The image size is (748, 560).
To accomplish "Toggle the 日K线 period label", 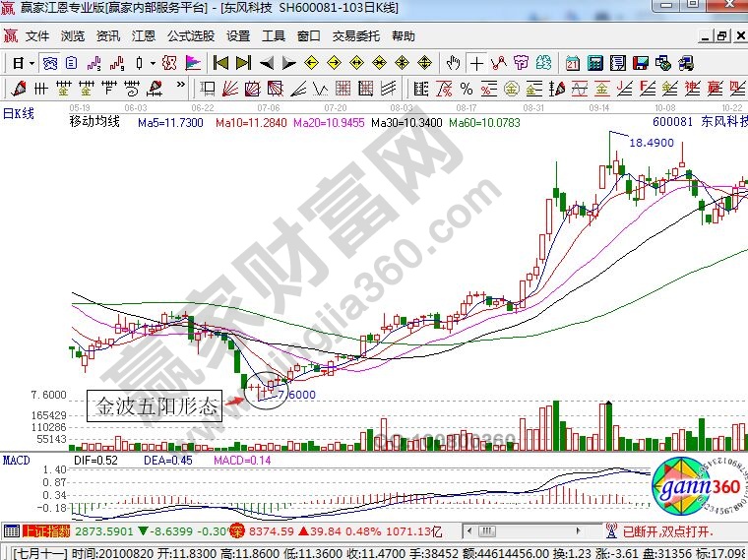I will [18, 112].
